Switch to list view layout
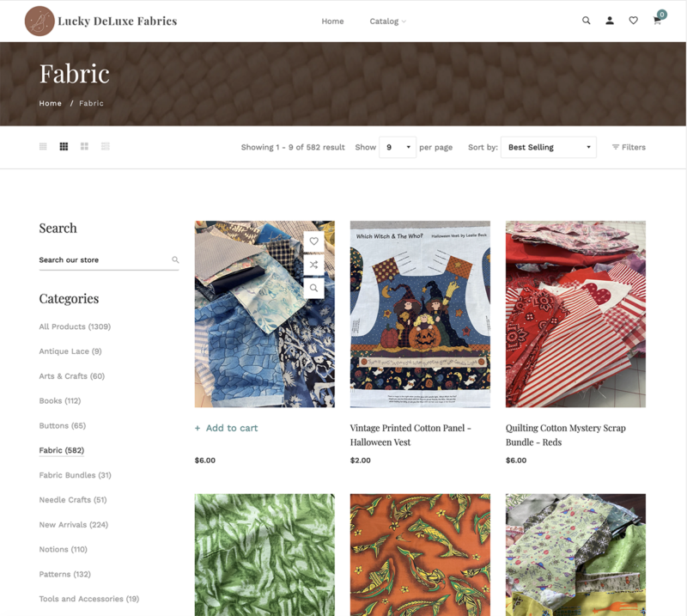 coord(105,146)
